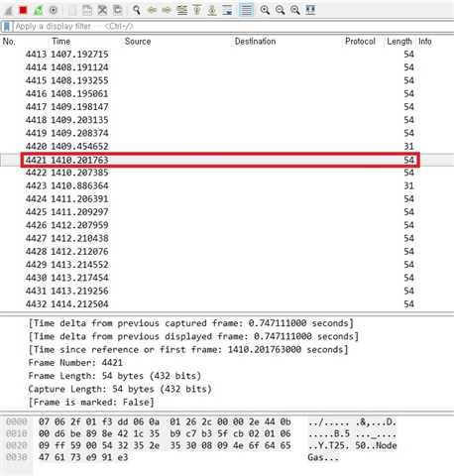
Task: Jump to last packet icon
Action: [x=212, y=10]
